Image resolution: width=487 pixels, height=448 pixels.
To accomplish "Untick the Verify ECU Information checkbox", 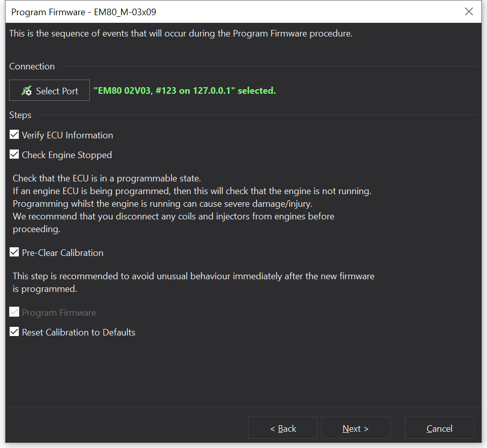I will (x=14, y=135).
